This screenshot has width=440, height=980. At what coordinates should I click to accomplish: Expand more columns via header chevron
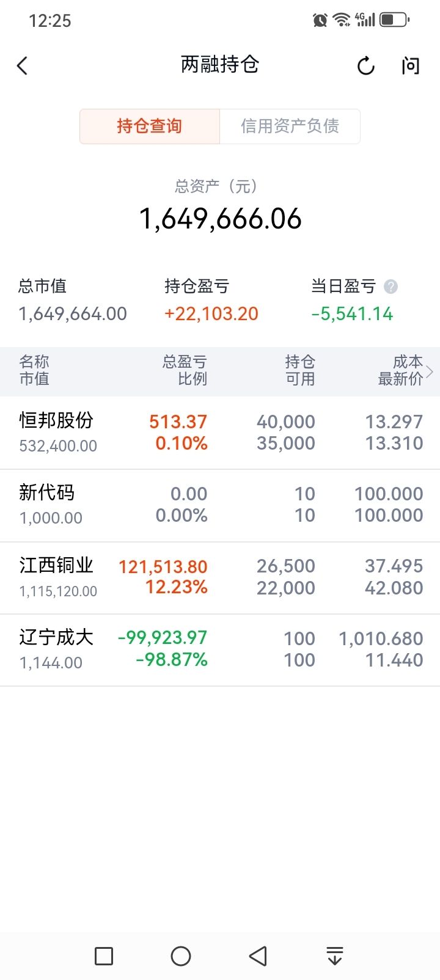pyautogui.click(x=430, y=371)
